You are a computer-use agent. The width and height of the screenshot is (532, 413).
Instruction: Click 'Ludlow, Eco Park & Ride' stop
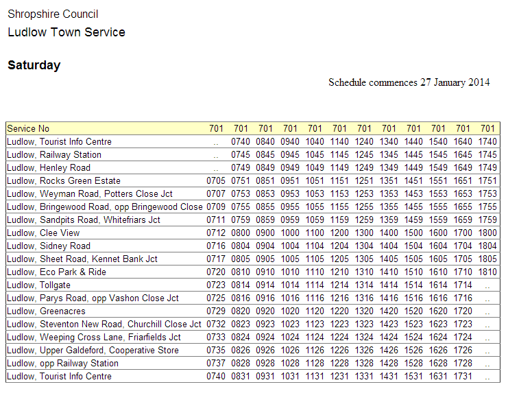(56, 272)
